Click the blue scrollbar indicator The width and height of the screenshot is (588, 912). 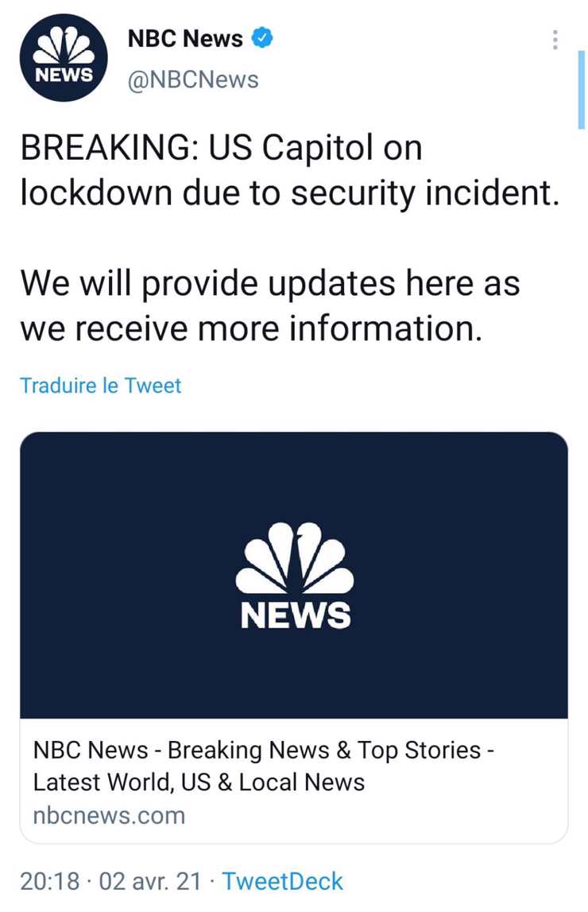point(581,89)
